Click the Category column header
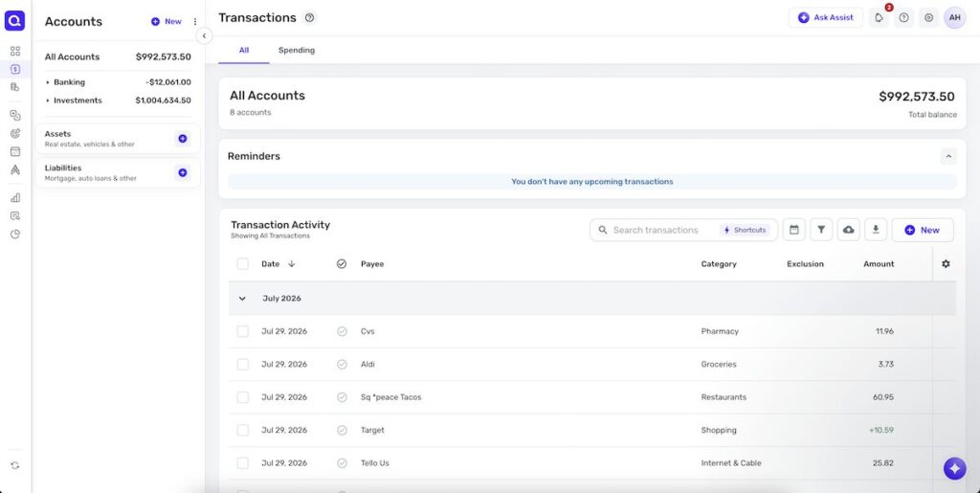980x493 pixels. 719,263
